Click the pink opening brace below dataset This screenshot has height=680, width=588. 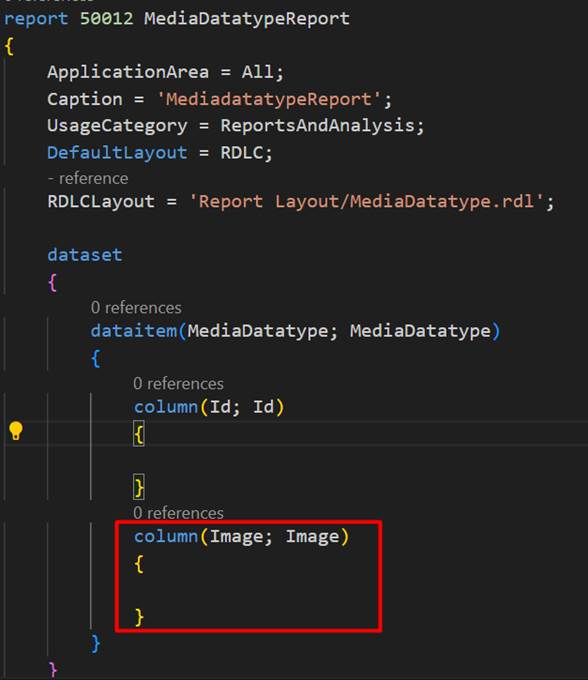click(52, 282)
